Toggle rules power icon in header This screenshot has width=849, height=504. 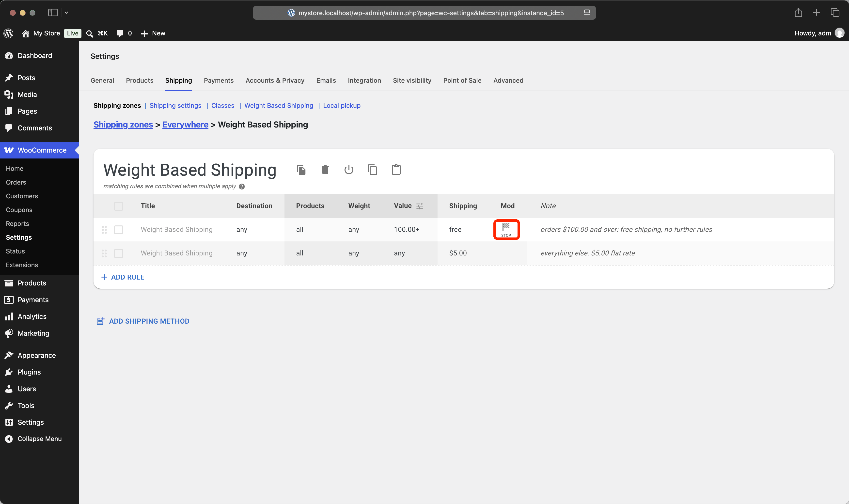(349, 170)
